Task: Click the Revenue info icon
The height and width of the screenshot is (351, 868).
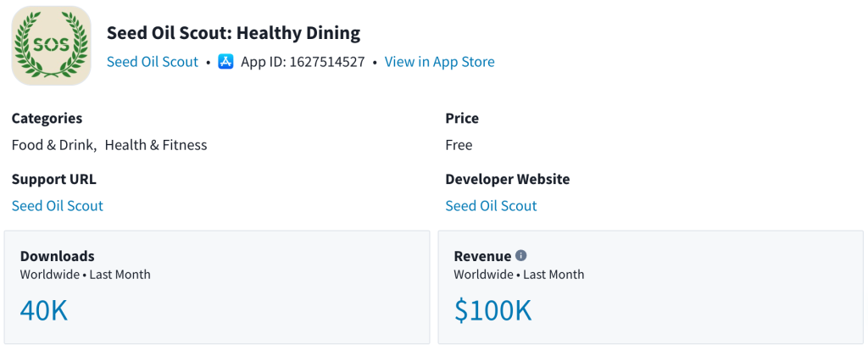Action: point(521,255)
